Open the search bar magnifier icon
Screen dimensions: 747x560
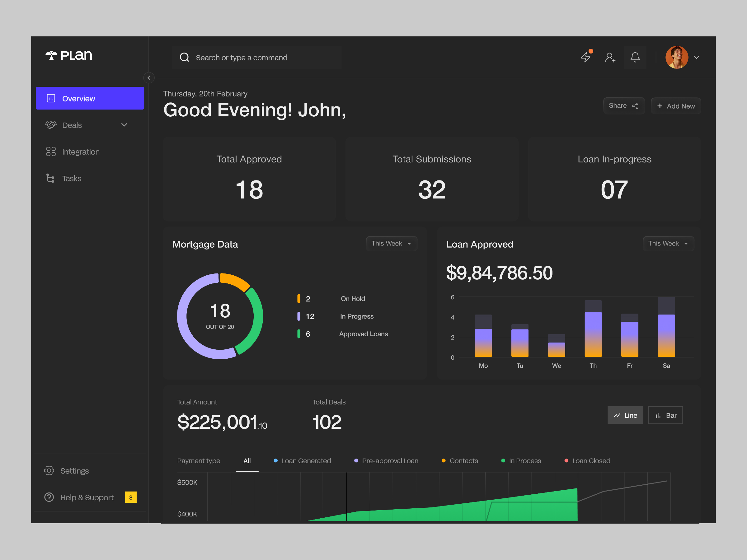point(184,57)
